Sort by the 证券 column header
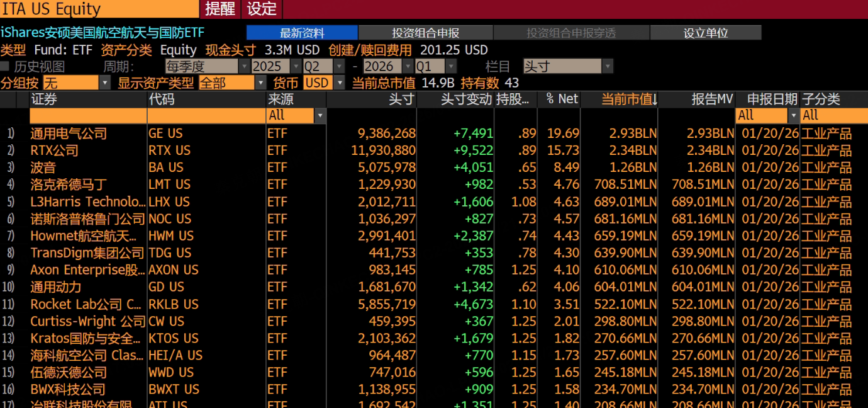The image size is (868, 408). [x=44, y=99]
